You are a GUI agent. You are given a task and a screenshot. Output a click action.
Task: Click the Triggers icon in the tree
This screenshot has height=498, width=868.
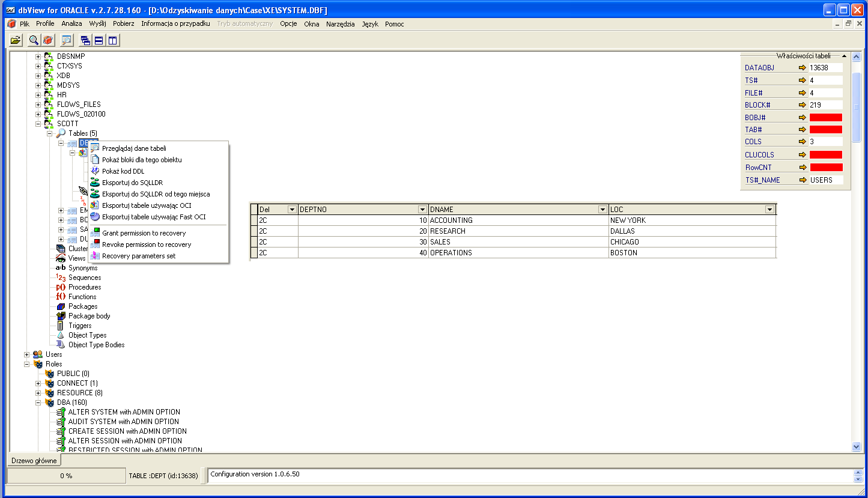click(60, 326)
